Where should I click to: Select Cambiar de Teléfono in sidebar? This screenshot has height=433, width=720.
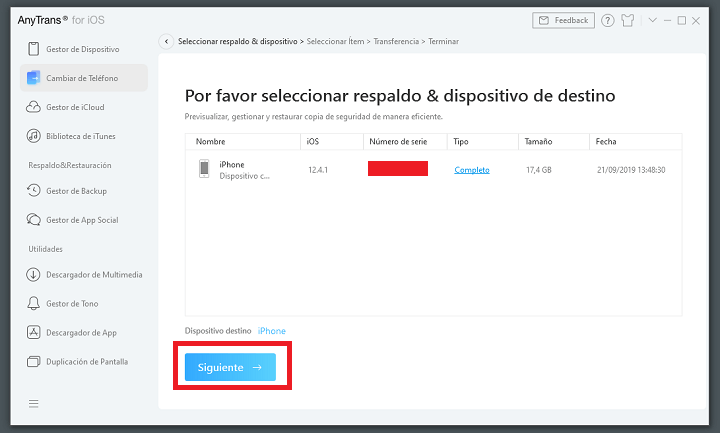pyautogui.click(x=84, y=78)
